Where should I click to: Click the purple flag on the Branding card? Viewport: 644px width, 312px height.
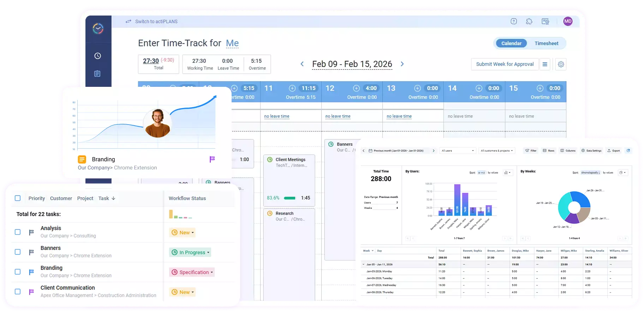point(212,160)
